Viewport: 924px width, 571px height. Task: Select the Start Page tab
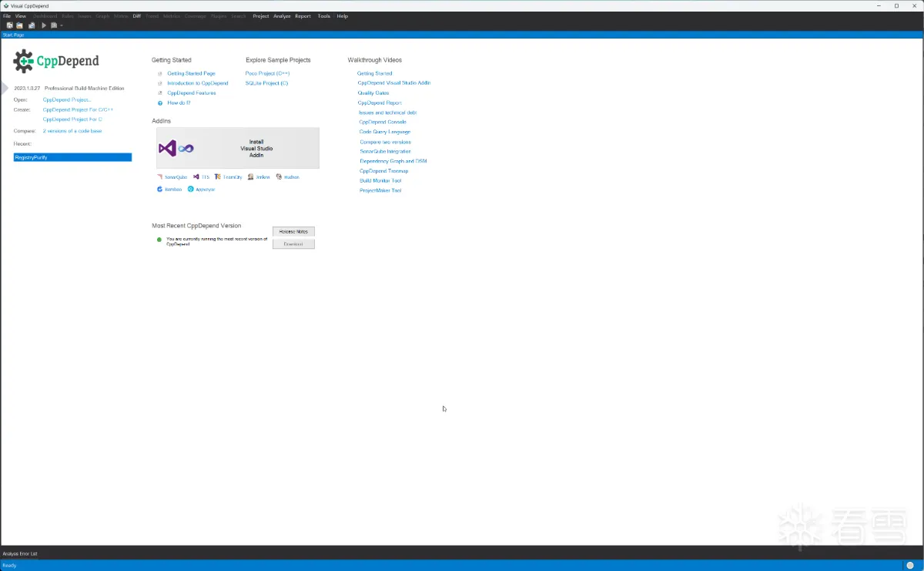(x=13, y=35)
